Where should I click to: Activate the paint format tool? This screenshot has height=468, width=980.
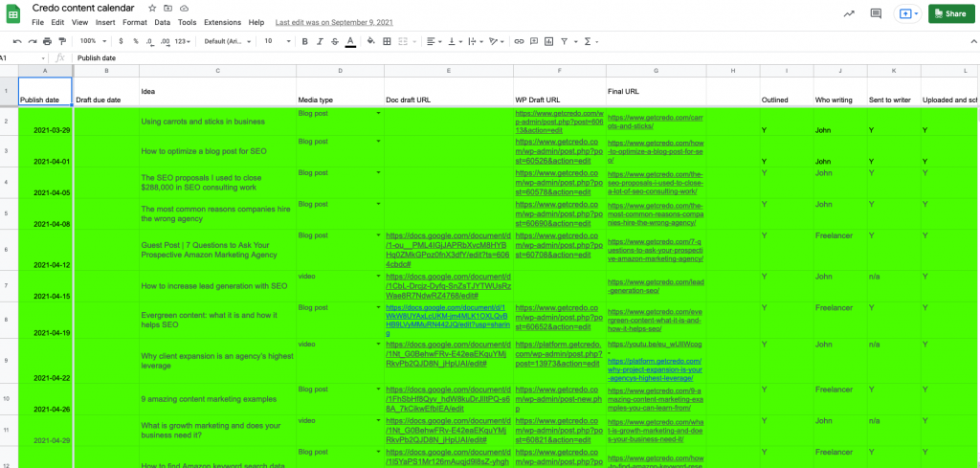(62, 41)
